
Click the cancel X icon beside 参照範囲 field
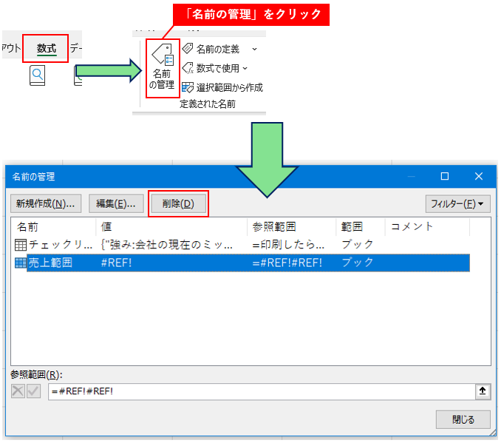(x=19, y=392)
